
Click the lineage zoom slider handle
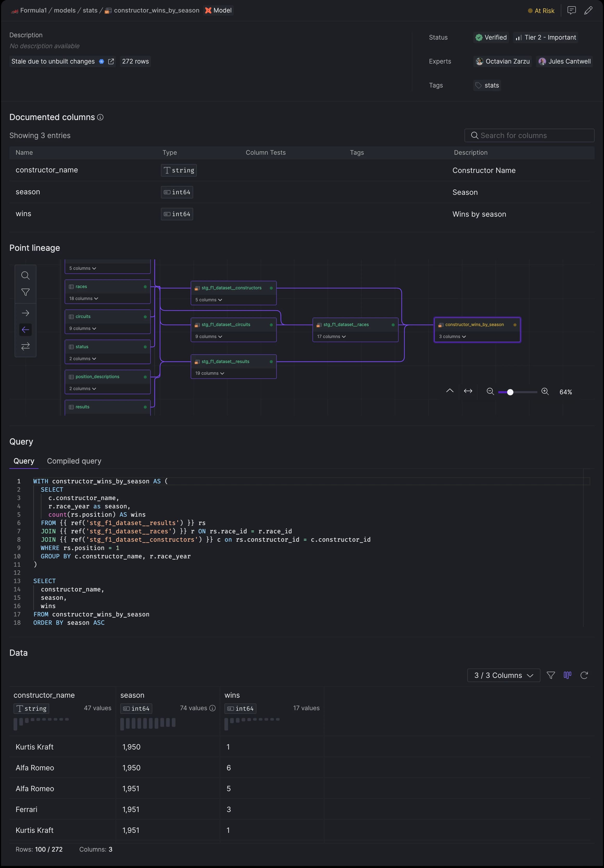tap(510, 392)
